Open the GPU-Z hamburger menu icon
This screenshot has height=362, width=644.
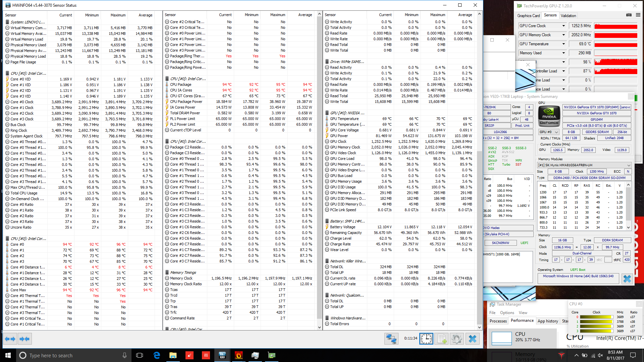[x=638, y=15]
